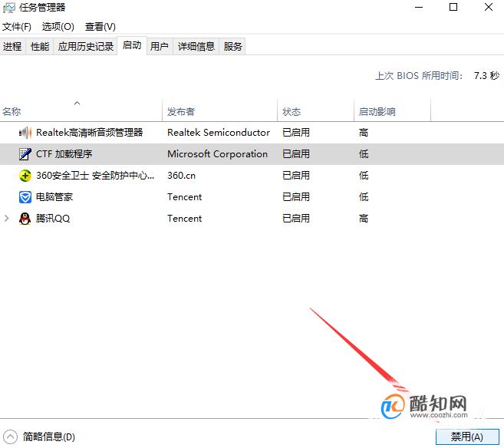This screenshot has width=504, height=448.
Task: Close the 任务管理器 window
Action: pos(489,7)
